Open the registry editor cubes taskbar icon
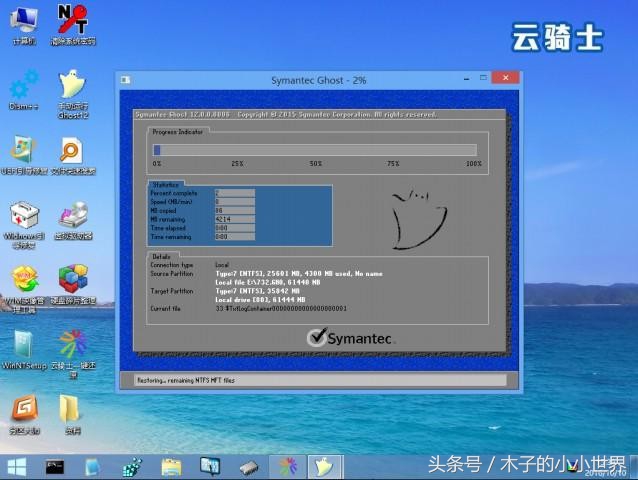638x480 pixels. pyautogui.click(x=132, y=467)
